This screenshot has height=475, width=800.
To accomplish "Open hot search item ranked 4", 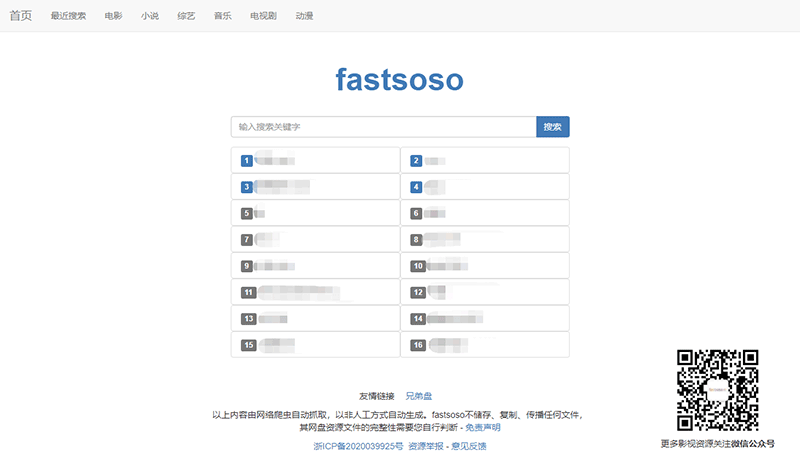I will pos(485,187).
